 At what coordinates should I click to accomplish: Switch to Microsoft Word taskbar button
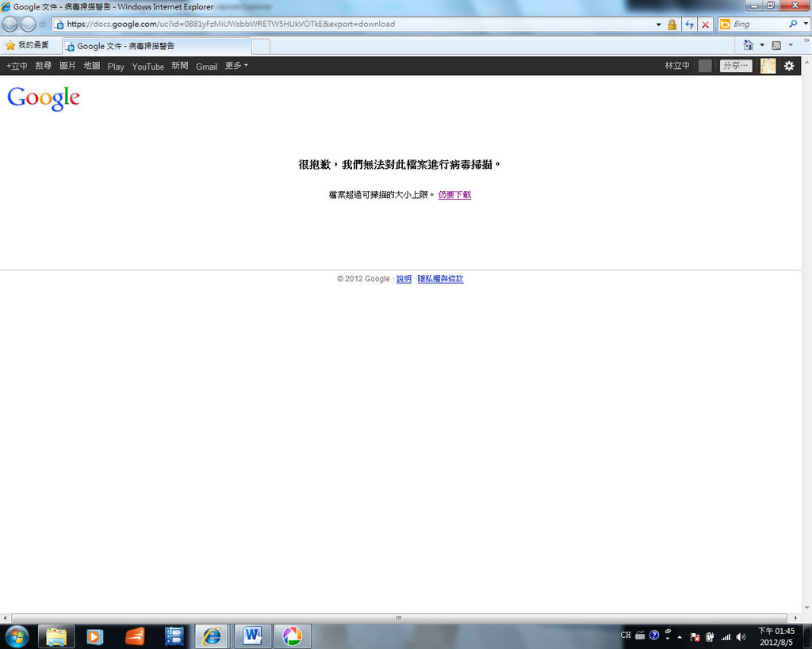252,636
